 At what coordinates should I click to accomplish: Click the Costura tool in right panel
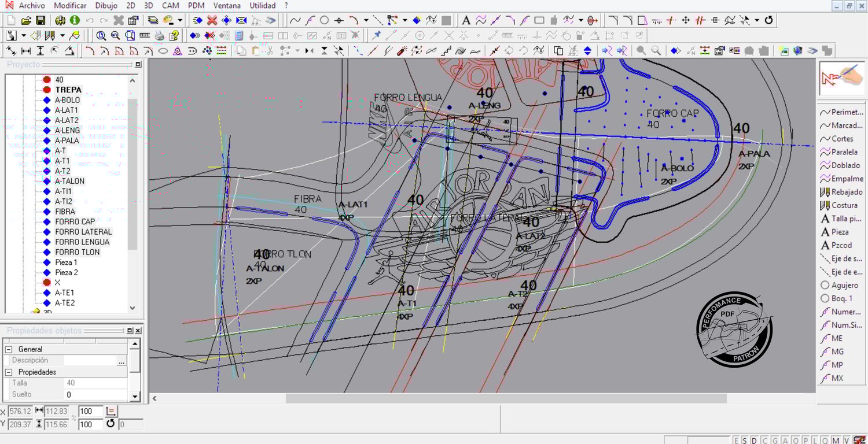[x=844, y=205]
